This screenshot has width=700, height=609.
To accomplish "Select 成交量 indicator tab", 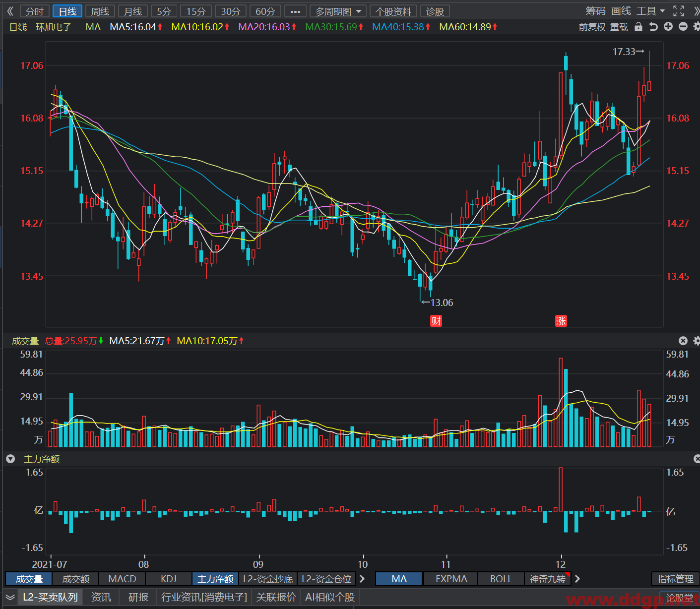I will (29, 579).
